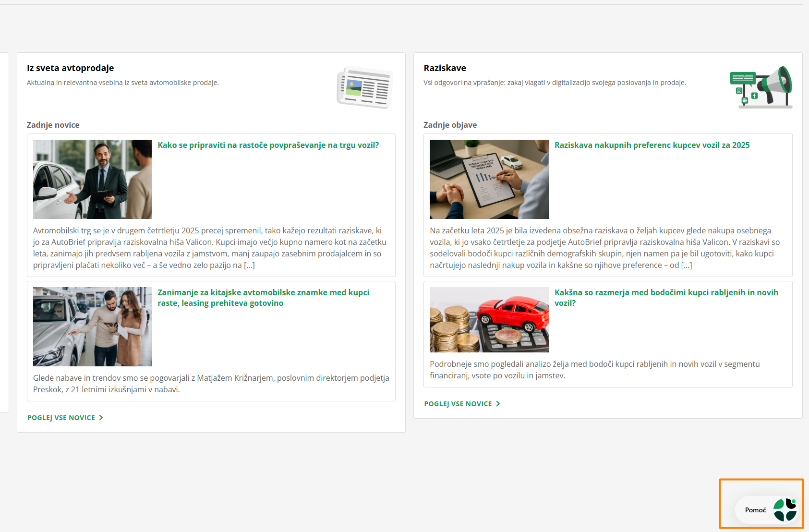Open thumbnail of car salesman with clipboard
Screen dimensions: 809x532
pos(92,179)
